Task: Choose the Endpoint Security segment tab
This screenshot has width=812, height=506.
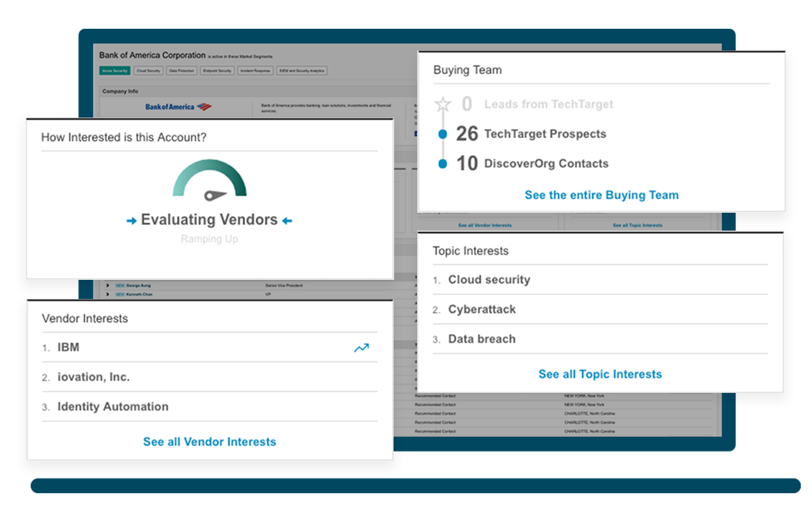Action: 217,71
